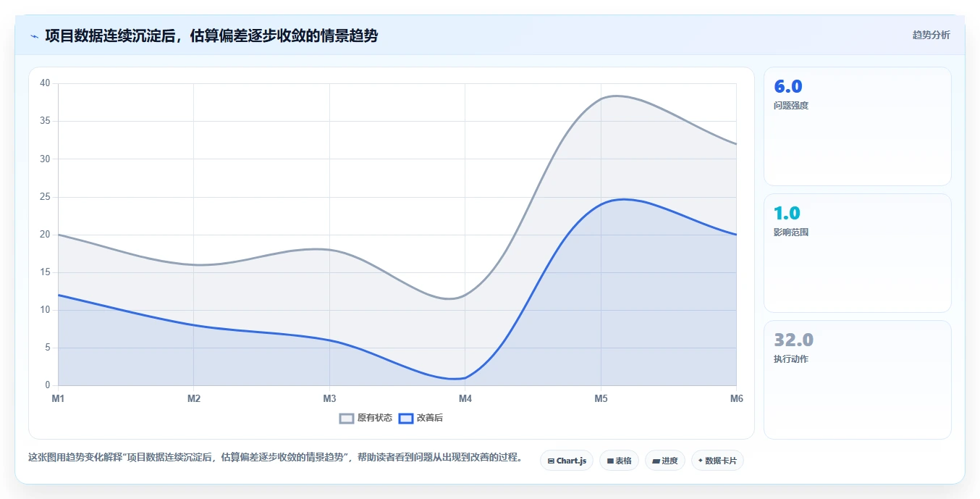Image resolution: width=980 pixels, height=499 pixels.
Task: Click the M2 x-axis label
Action: [193, 398]
